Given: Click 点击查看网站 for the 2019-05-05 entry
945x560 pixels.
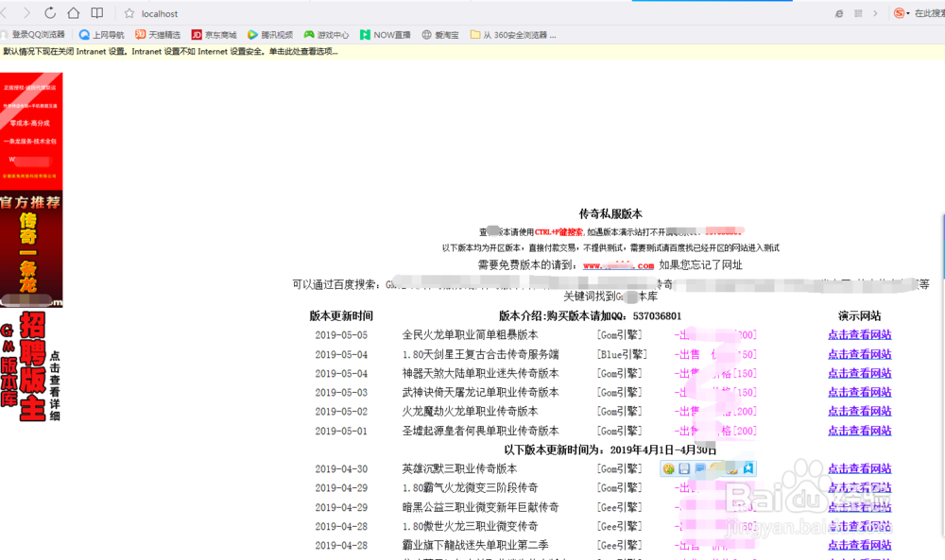Looking at the screenshot, I should [858, 334].
